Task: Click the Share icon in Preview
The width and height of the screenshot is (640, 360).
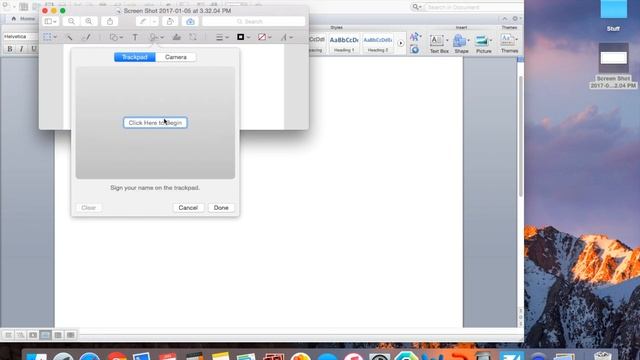Action: tap(110, 21)
